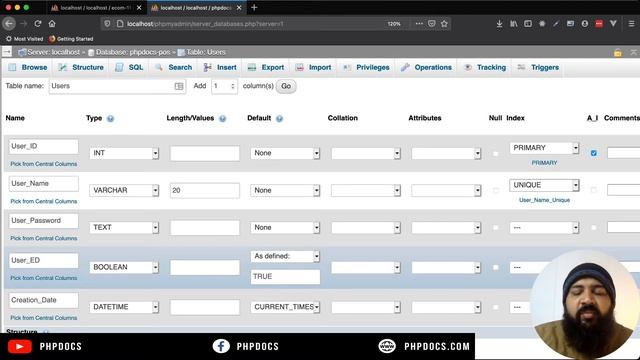Screen dimensions: 640x360
Task: Click the browser back arrow
Action: [9, 24]
